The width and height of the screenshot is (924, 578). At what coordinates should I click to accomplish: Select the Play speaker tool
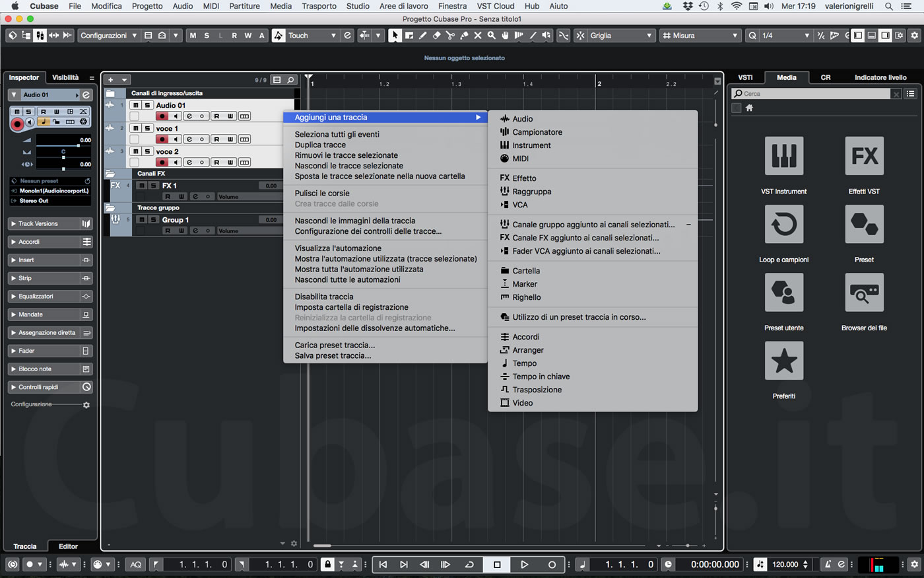tap(546, 36)
